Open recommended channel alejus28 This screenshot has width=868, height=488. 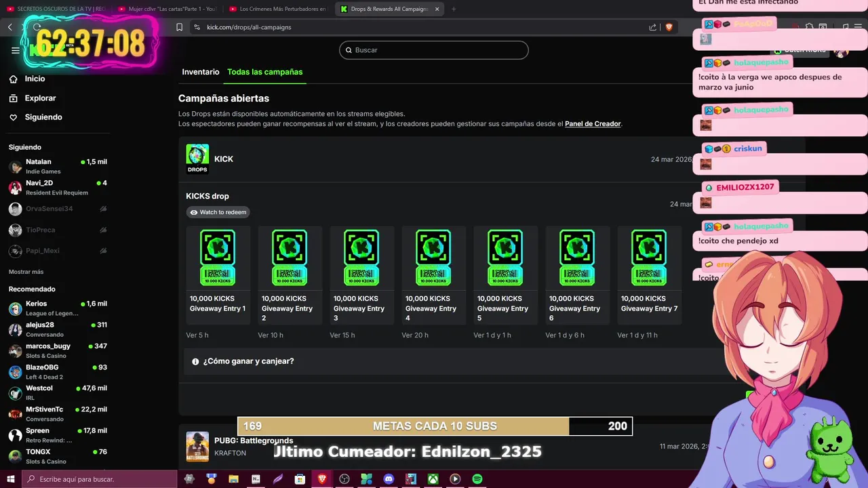point(58,329)
